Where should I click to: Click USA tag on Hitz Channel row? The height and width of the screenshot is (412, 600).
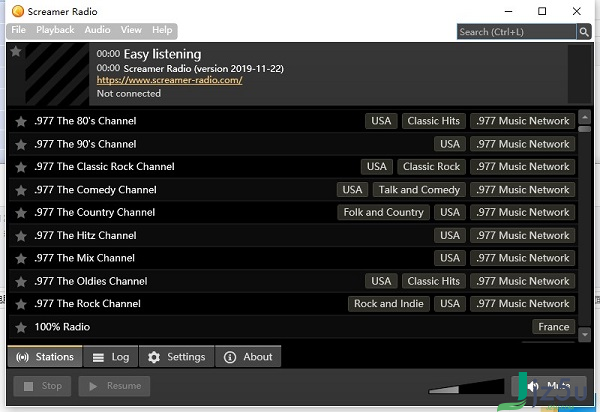pyautogui.click(x=450, y=235)
